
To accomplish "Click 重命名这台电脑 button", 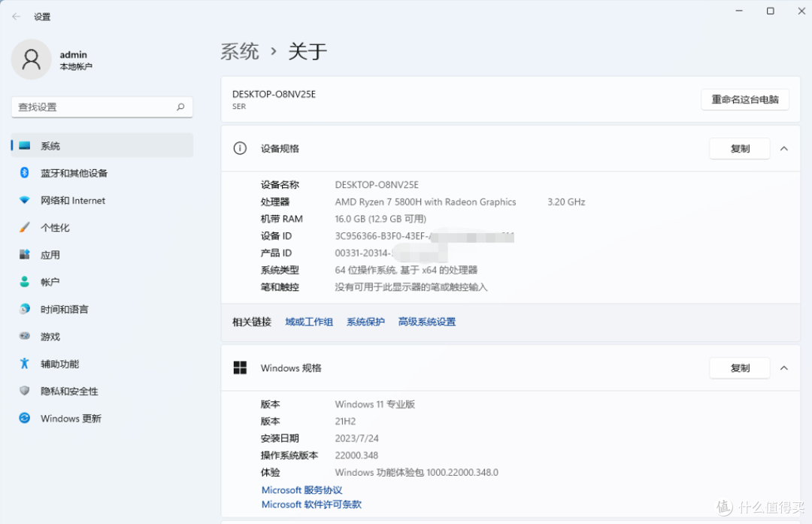I will (744, 99).
